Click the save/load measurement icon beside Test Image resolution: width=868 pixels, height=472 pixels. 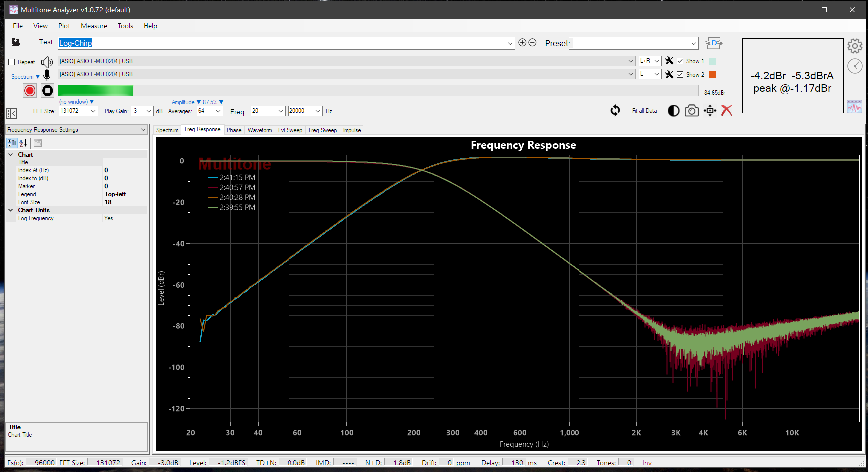pyautogui.click(x=16, y=42)
